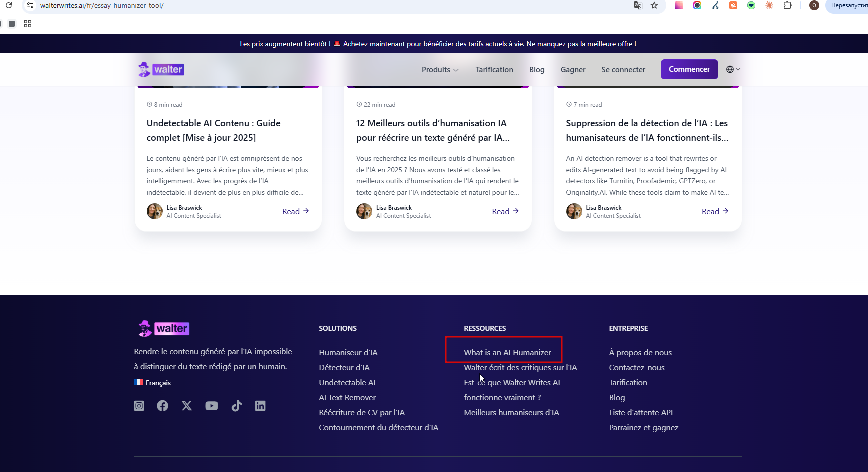Visit Walter's X (Twitter) profile
The height and width of the screenshot is (472, 868).
click(x=187, y=406)
